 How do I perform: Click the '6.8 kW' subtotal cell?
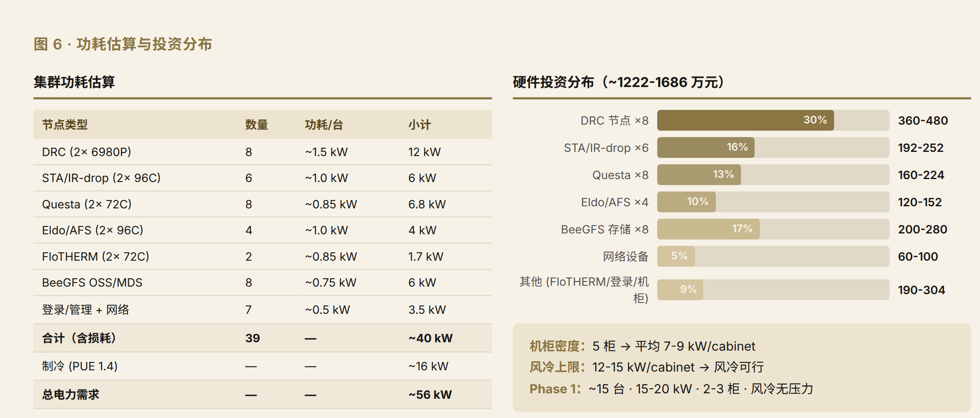[x=427, y=204]
